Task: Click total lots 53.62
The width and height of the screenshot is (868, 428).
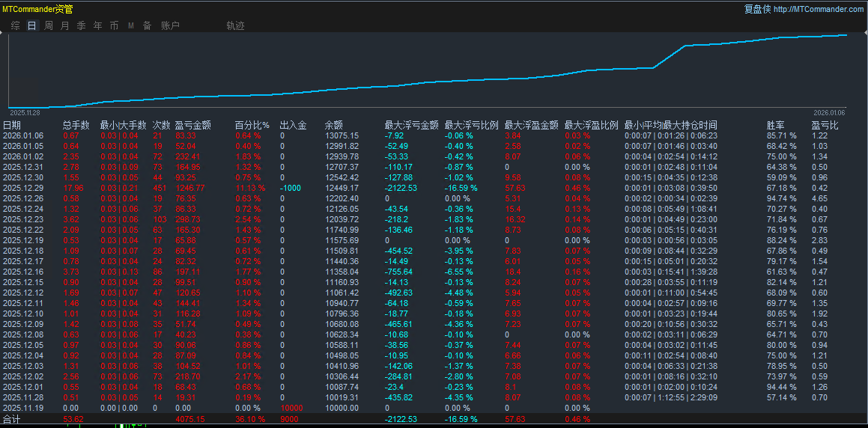Action: 73,419
